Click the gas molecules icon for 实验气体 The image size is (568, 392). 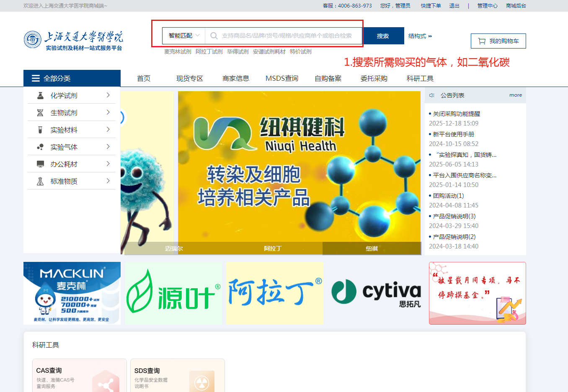coord(40,147)
